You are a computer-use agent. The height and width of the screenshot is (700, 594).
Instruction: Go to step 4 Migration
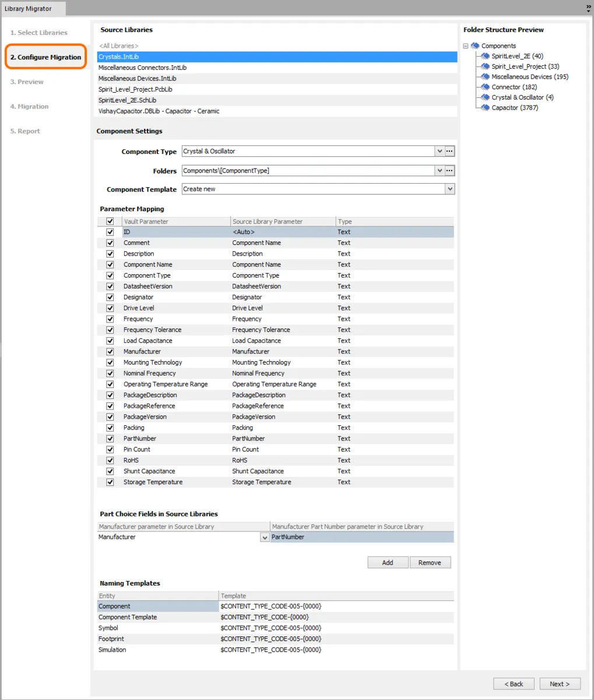29,106
